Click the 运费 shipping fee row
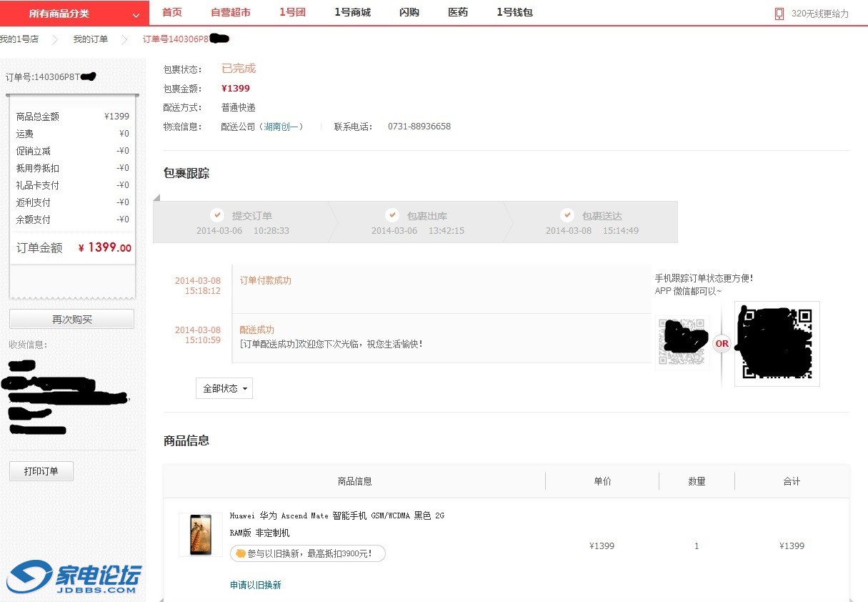 point(73,134)
